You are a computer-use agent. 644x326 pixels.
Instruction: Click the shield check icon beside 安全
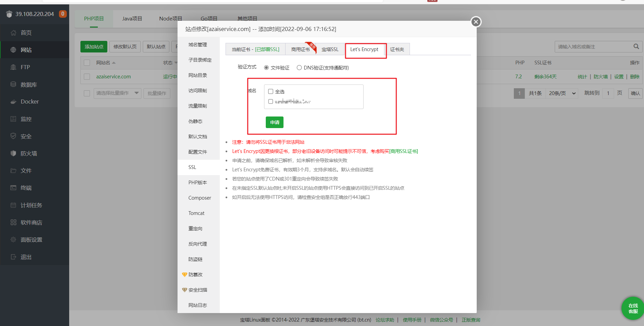[13, 136]
